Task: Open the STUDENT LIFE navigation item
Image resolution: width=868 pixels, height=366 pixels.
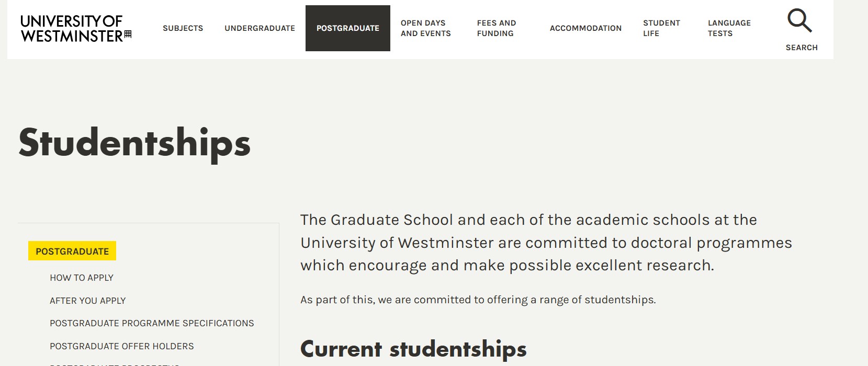Action: click(x=661, y=28)
